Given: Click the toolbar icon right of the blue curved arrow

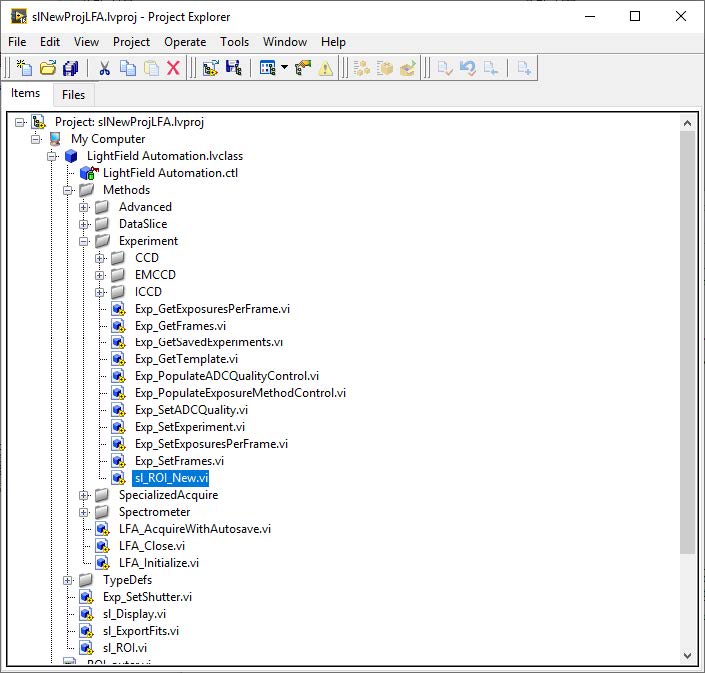Looking at the screenshot, I should 491,68.
